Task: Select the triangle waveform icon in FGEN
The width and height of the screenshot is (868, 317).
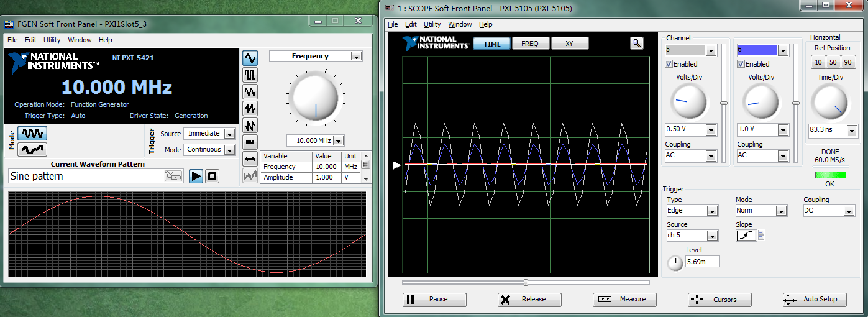Action: coord(250,92)
